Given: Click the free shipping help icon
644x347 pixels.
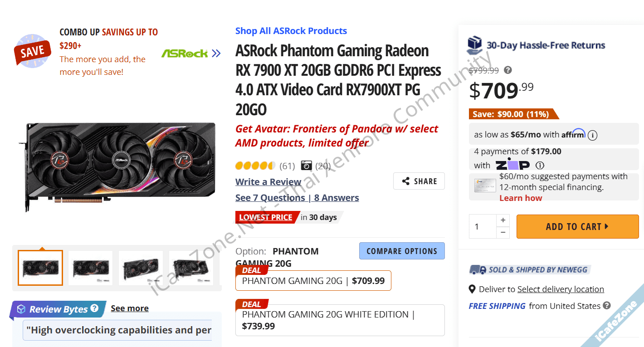Looking at the screenshot, I should (607, 306).
